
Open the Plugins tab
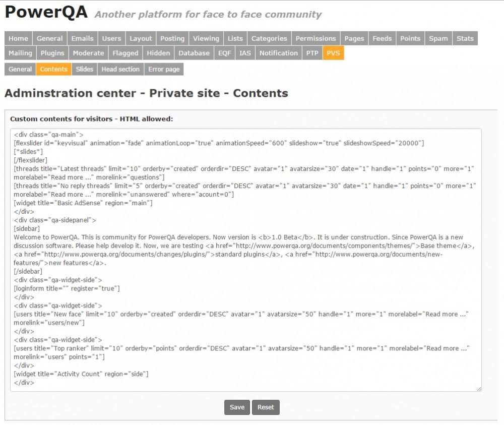52,53
